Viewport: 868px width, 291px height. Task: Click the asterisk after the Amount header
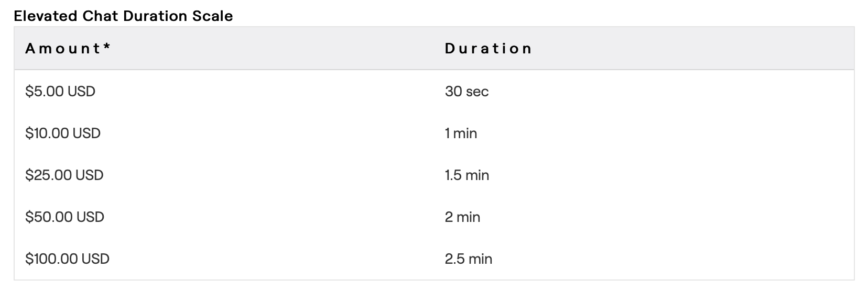pyautogui.click(x=107, y=47)
